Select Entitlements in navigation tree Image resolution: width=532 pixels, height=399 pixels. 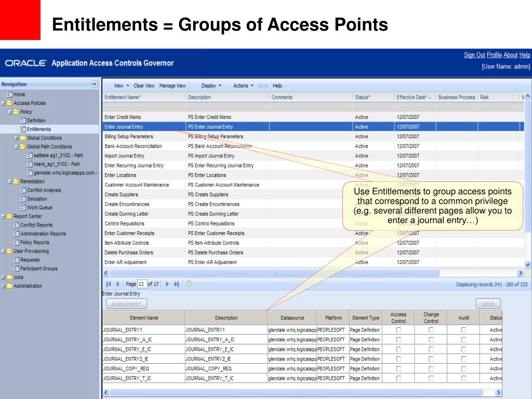pos(38,129)
